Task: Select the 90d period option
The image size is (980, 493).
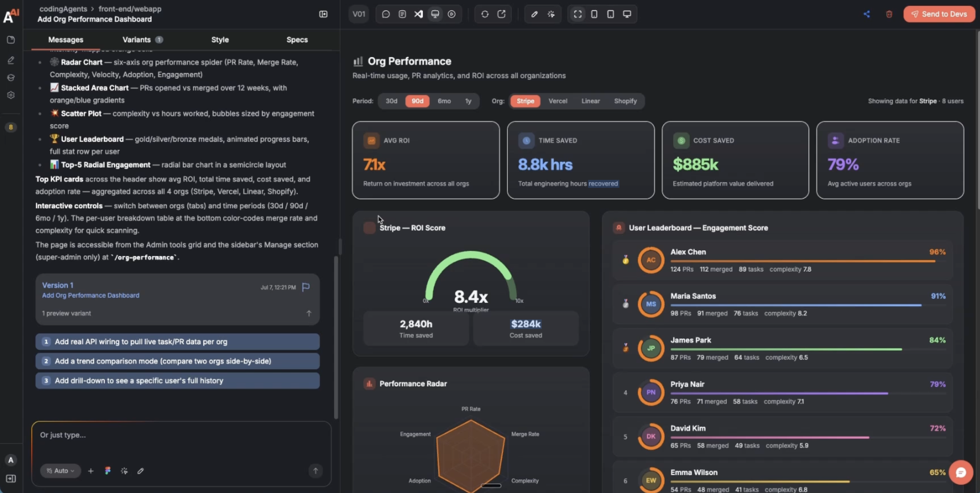Action: (x=417, y=101)
